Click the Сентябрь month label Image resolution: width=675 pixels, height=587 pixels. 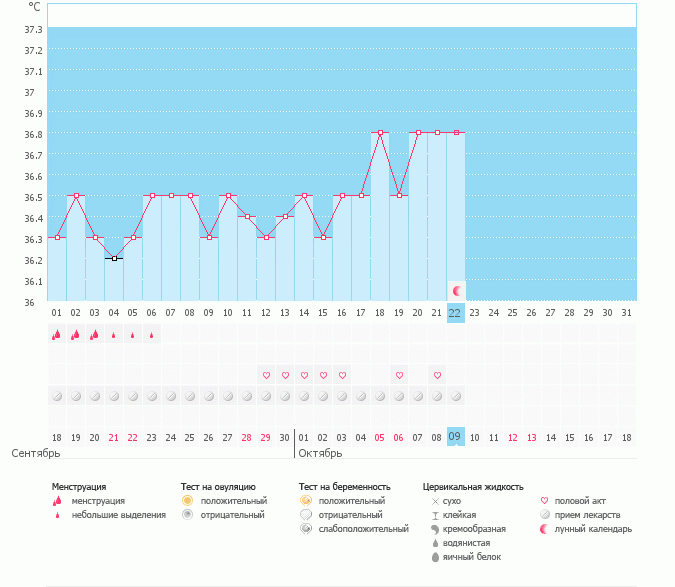pyautogui.click(x=37, y=453)
